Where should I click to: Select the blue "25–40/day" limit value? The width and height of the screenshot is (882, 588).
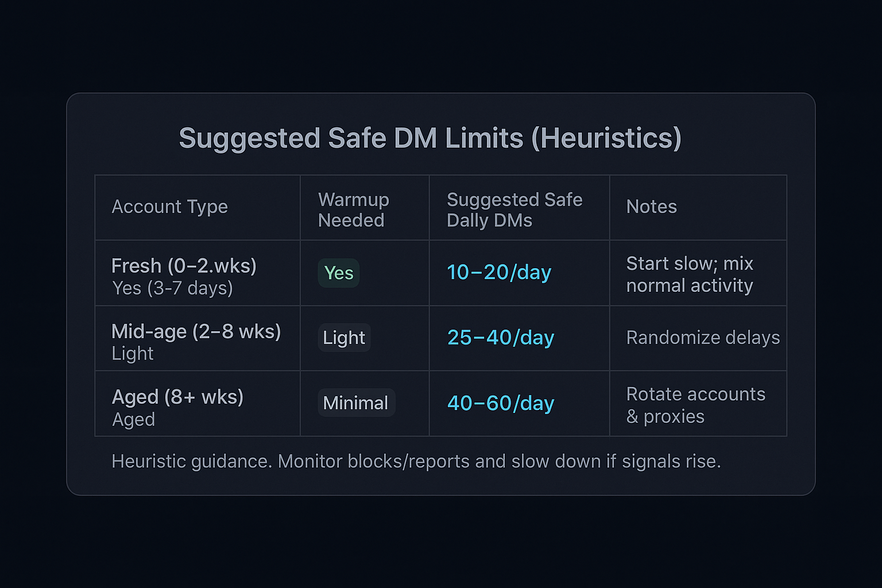coord(500,338)
